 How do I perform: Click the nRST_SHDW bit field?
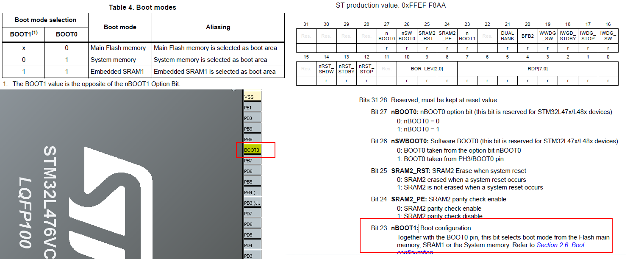(326, 69)
